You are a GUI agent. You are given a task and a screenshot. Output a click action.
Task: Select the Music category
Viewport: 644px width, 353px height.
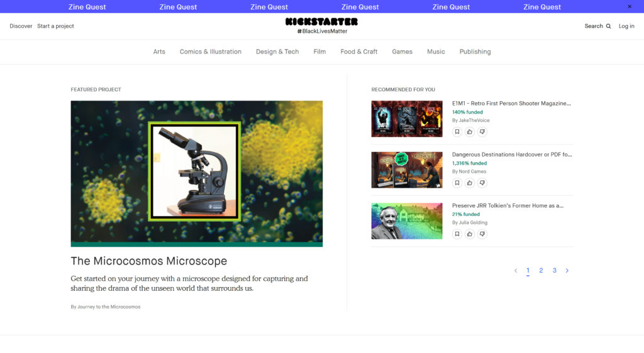(x=436, y=52)
